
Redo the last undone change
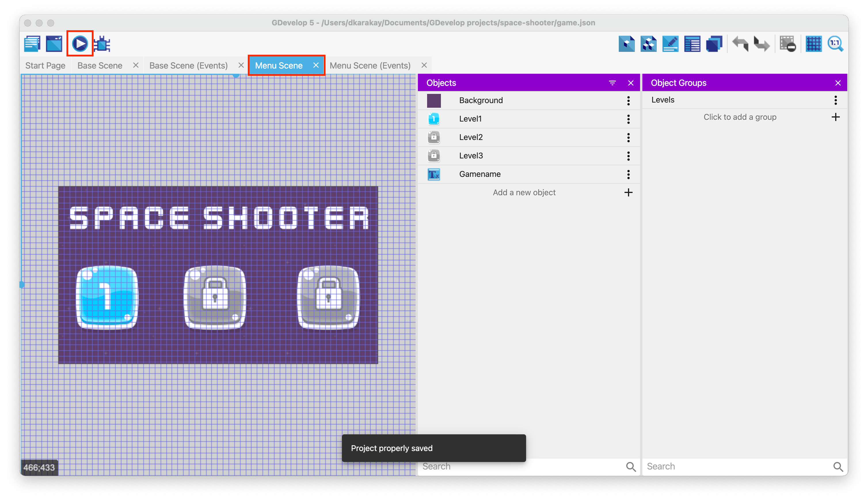[x=762, y=44]
